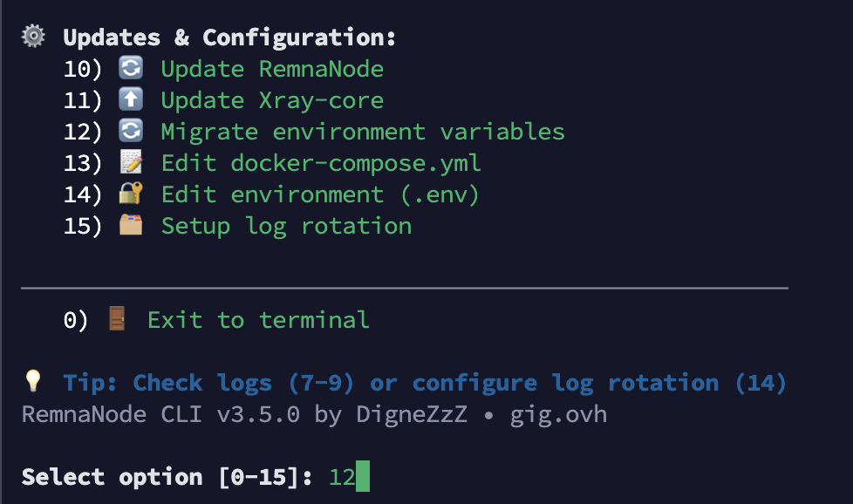
Task: Choose Migrate environment variables option
Action: [363, 132]
